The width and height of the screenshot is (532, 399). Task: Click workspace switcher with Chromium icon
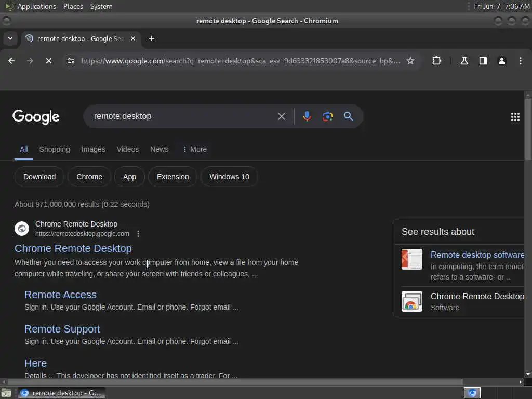(x=472, y=393)
